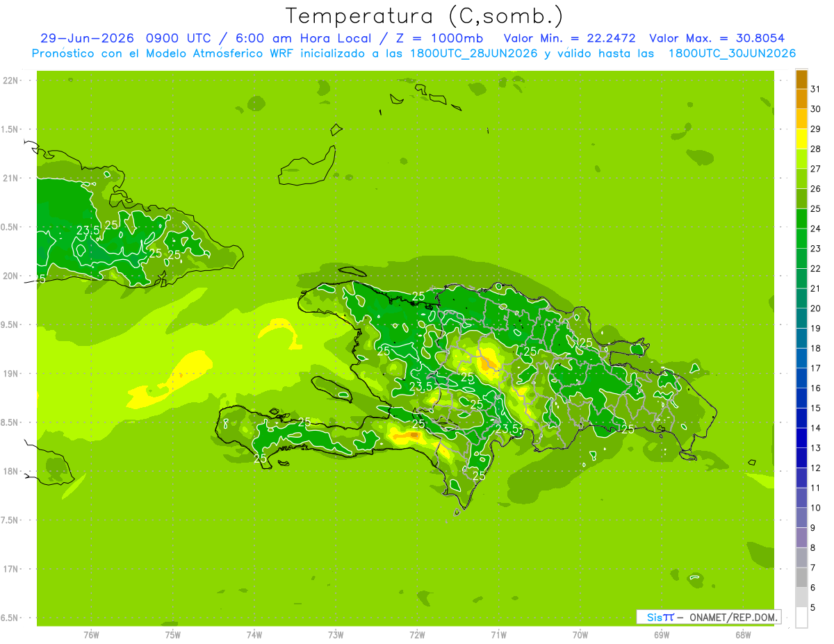Screen dimensions: 834x644
Task: Pick the legend swatch between 29 and 30
Action: 801,119
